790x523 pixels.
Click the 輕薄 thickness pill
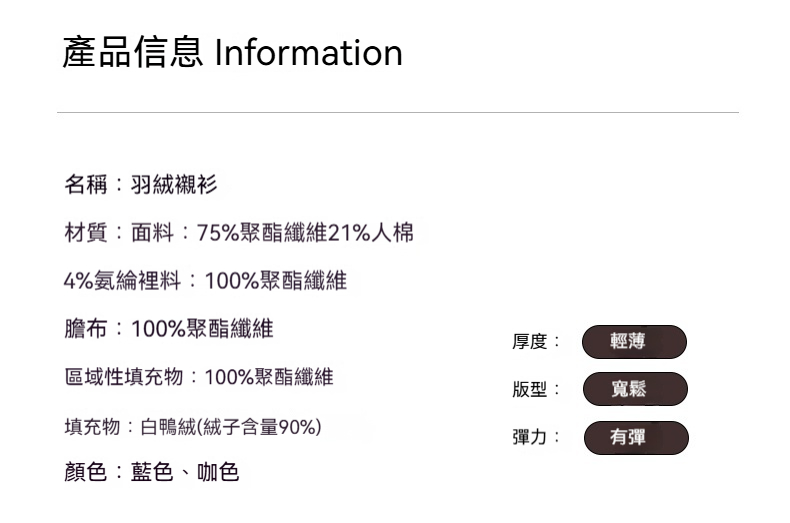pyautogui.click(x=634, y=342)
